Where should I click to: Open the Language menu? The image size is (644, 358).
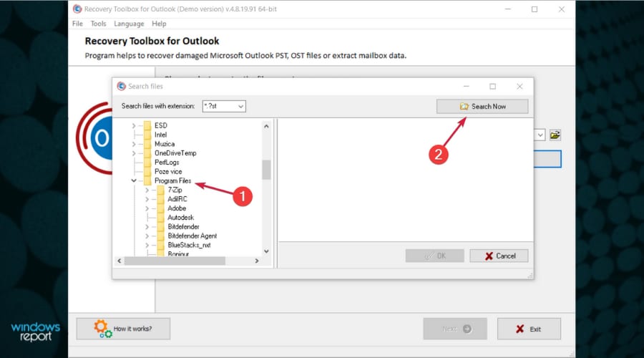coord(129,24)
